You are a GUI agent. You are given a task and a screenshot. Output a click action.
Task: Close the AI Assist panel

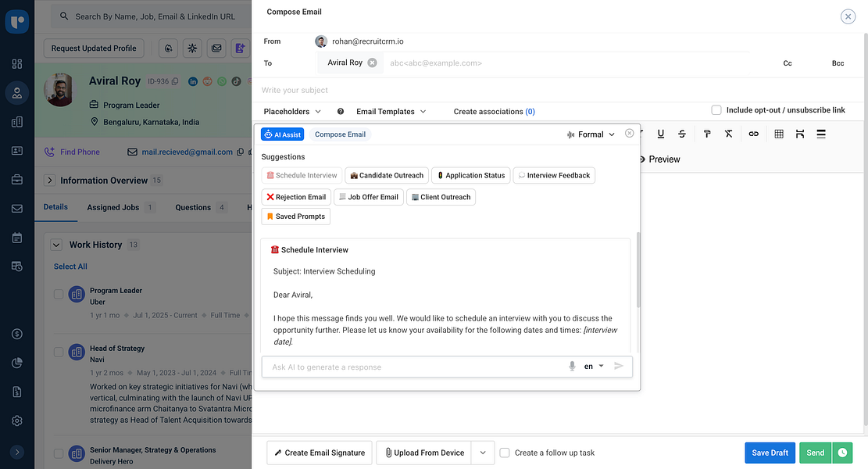point(629,134)
